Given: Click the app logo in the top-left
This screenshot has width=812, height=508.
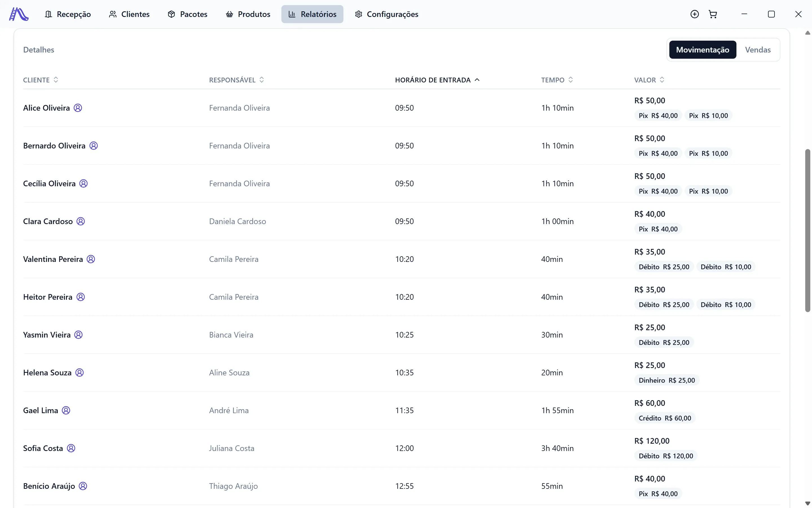Looking at the screenshot, I should pyautogui.click(x=19, y=14).
